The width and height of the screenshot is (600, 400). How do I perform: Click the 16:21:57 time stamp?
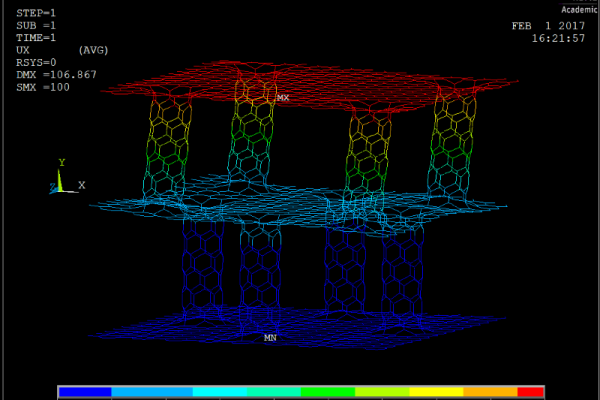[x=558, y=38]
